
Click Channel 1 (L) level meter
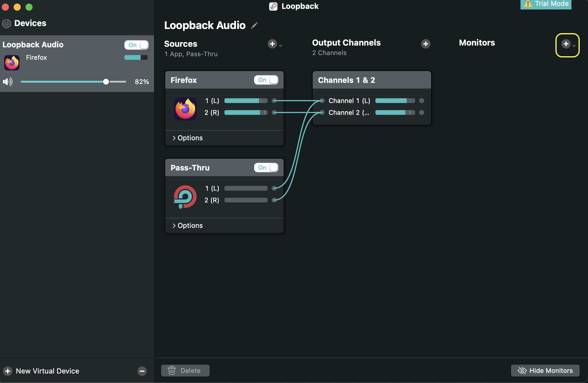395,101
